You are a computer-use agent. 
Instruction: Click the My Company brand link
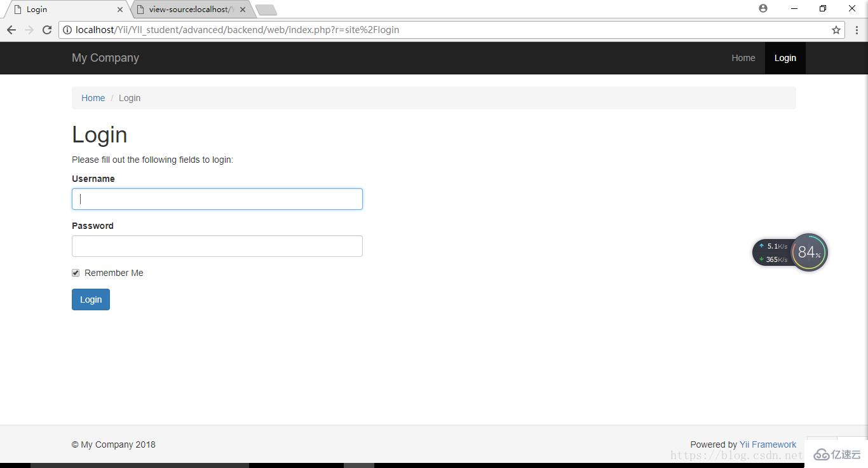105,58
